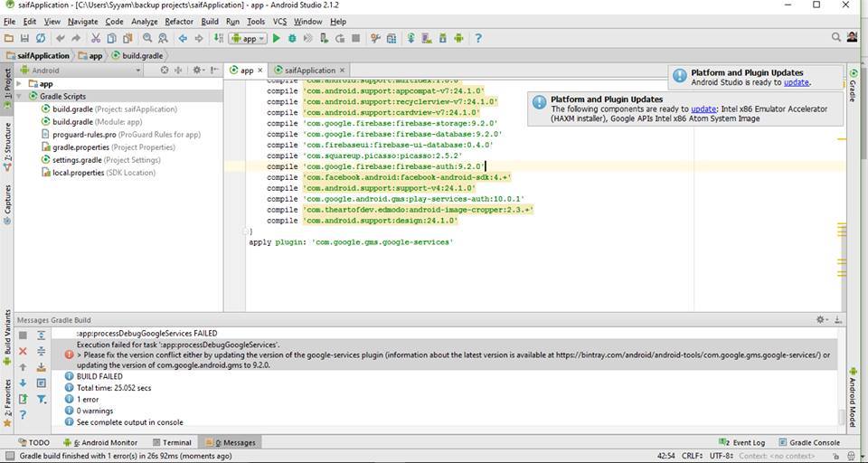Click the Cut scissors icon
This screenshot has height=463, width=868.
(96, 38)
